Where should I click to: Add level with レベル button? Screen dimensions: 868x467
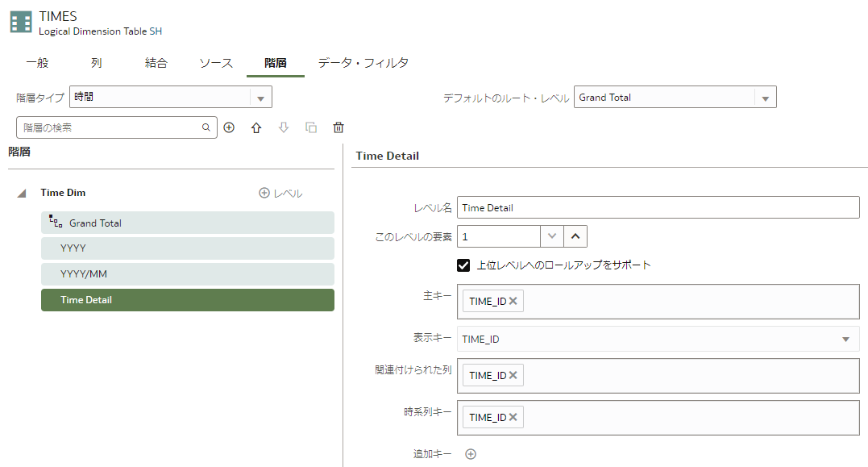point(280,194)
